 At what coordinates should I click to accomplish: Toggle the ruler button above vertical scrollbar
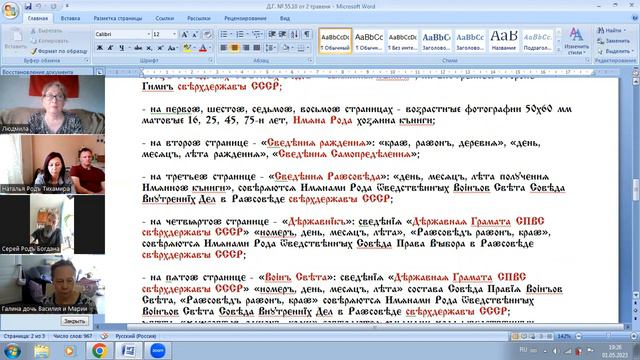click(636, 73)
